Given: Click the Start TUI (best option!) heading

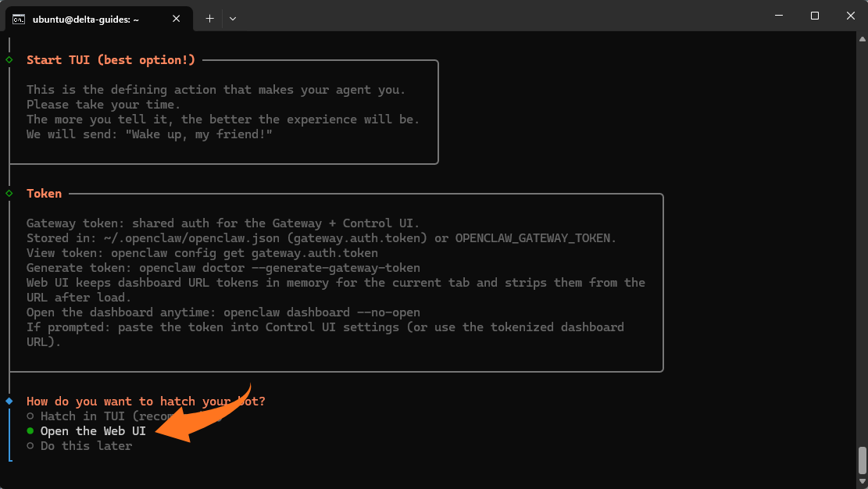Looking at the screenshot, I should (111, 60).
